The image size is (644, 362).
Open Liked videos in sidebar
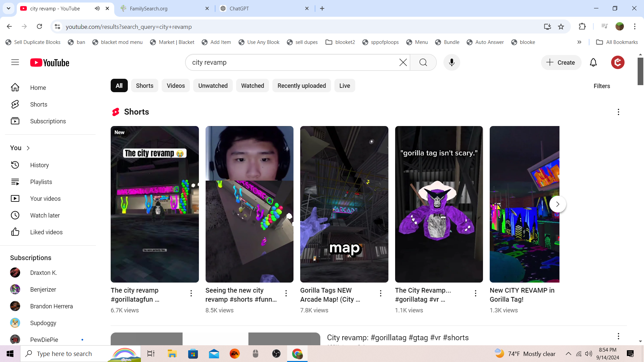click(x=46, y=232)
